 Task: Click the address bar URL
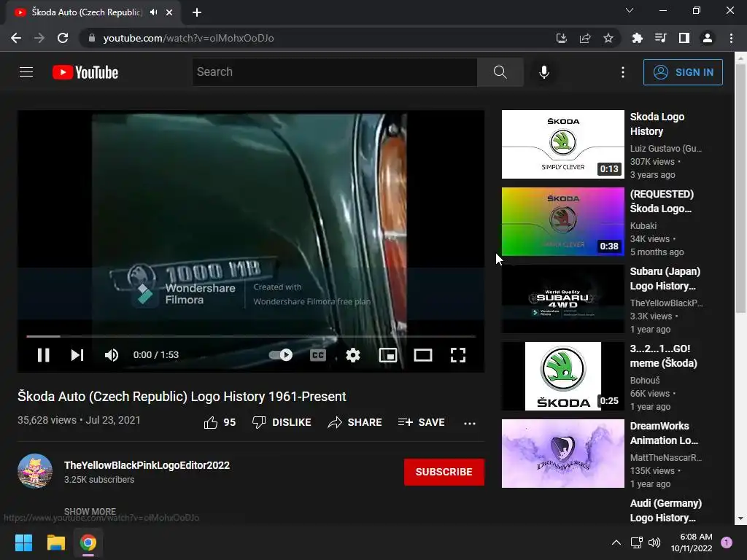click(189, 38)
